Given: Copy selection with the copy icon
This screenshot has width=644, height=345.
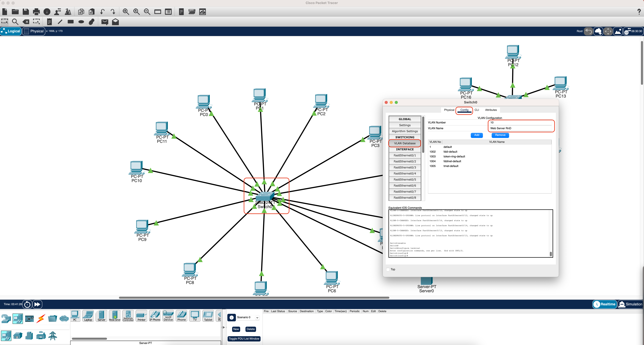Looking at the screenshot, I should tap(81, 12).
